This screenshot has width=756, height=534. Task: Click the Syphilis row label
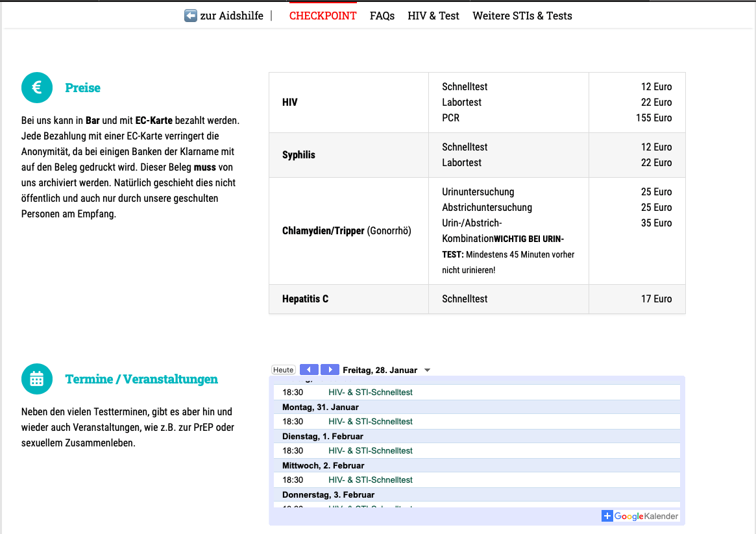point(299,154)
